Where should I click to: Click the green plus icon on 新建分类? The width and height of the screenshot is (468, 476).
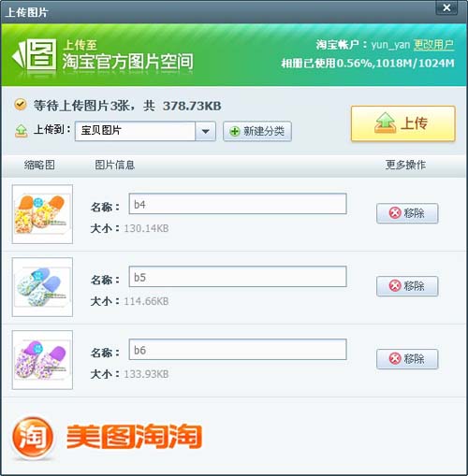point(235,131)
